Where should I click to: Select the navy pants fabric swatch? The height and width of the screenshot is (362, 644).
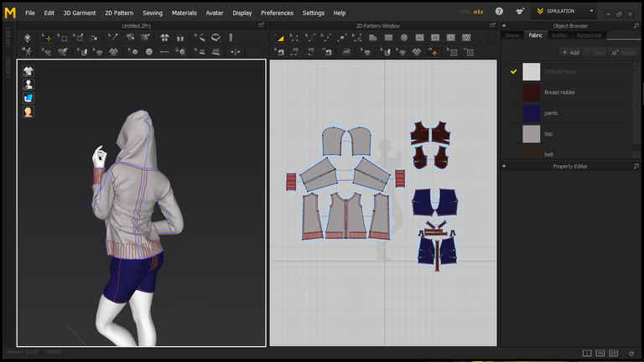click(x=531, y=113)
